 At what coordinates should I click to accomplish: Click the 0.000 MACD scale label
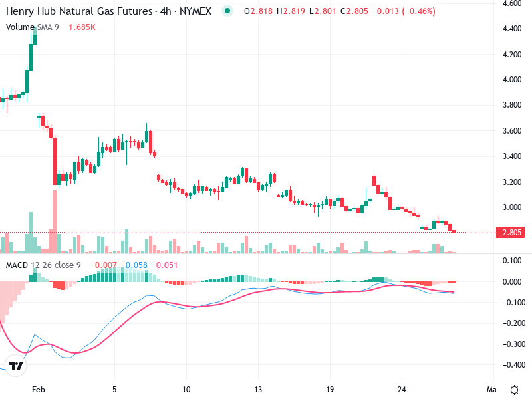tap(512, 281)
